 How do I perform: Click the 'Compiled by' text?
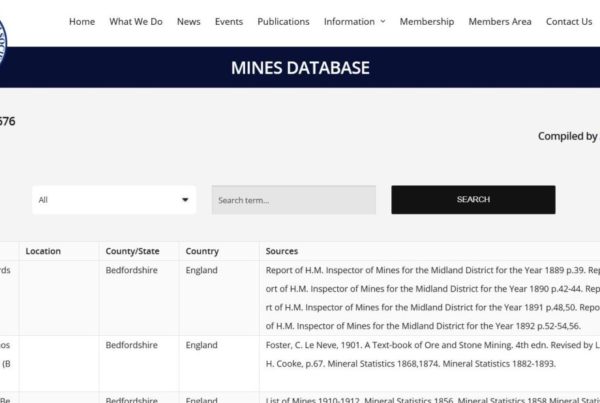click(x=568, y=136)
